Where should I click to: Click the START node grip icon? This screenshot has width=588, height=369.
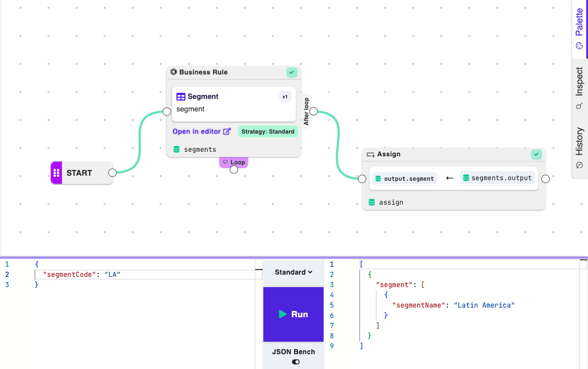tap(56, 173)
